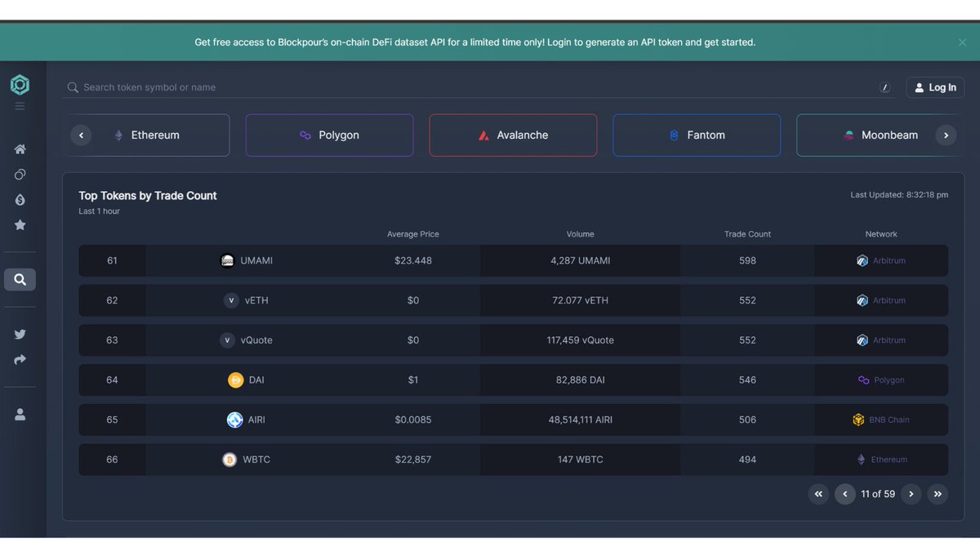Click the vQuote token icon
The width and height of the screenshot is (980, 551).
pyautogui.click(x=227, y=340)
